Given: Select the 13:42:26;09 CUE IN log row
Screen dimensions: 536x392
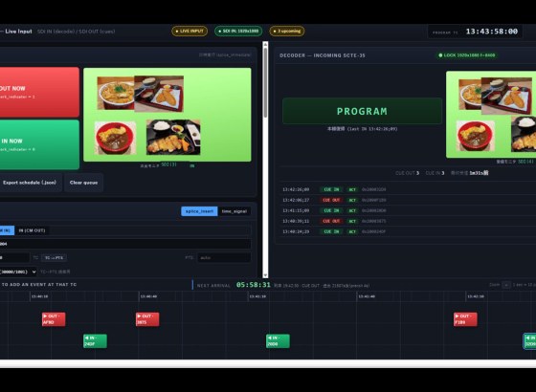Looking at the screenshot, I should (x=409, y=189).
